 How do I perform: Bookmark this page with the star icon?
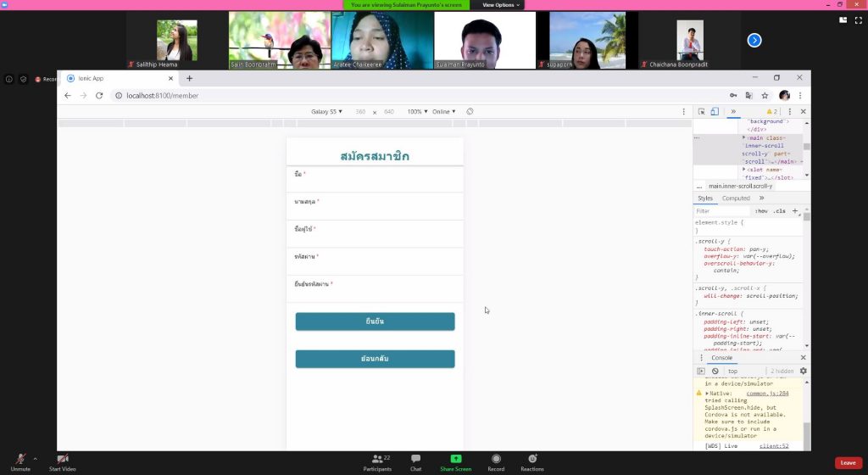[x=765, y=96]
